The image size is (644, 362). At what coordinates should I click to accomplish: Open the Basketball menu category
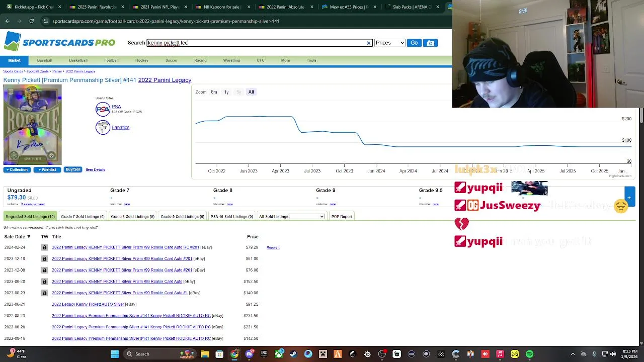coord(78,60)
